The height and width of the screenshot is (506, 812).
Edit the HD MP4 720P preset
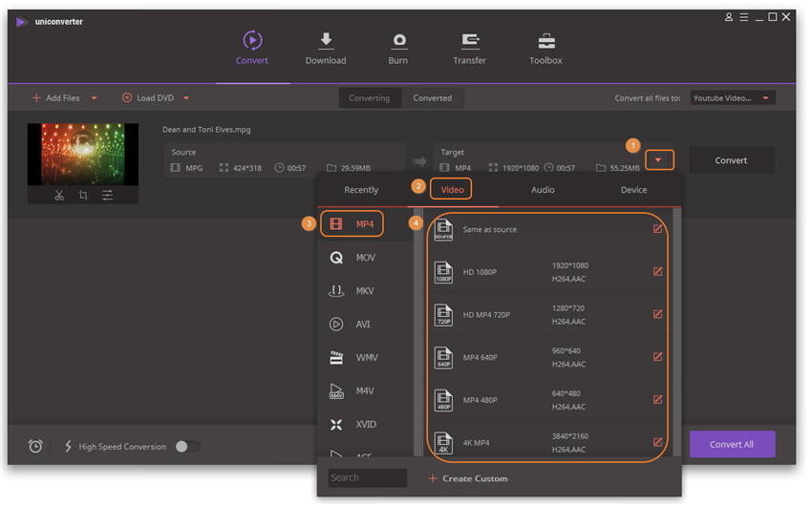(657, 314)
